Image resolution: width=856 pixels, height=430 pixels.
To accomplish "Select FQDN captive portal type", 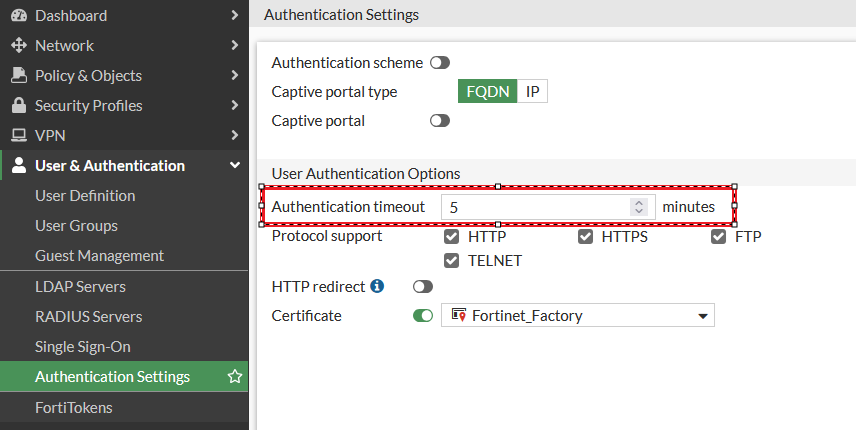I will pos(488,92).
